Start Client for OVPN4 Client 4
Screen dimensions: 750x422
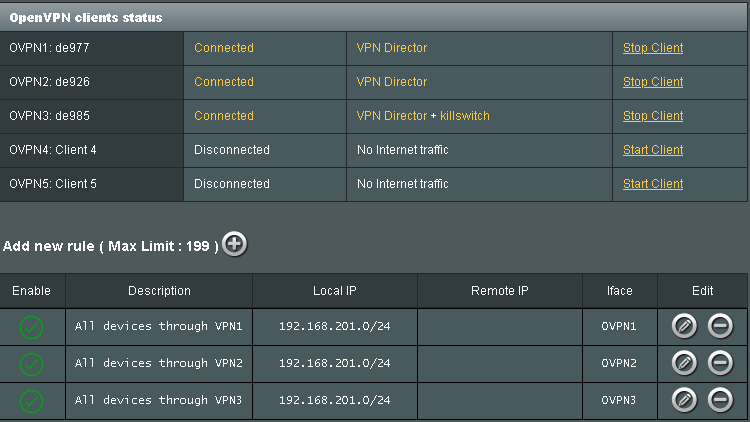(x=653, y=150)
